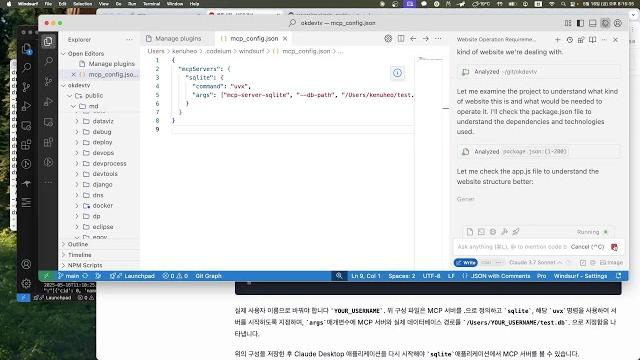Collapse the public folder
This screenshot has width=640, height=360.
(94, 96)
